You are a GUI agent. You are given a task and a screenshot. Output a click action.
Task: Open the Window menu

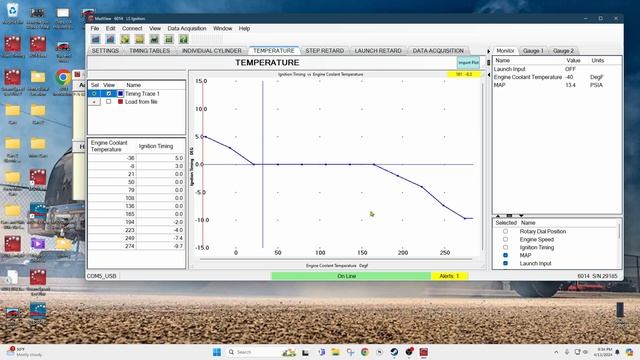tap(222, 29)
